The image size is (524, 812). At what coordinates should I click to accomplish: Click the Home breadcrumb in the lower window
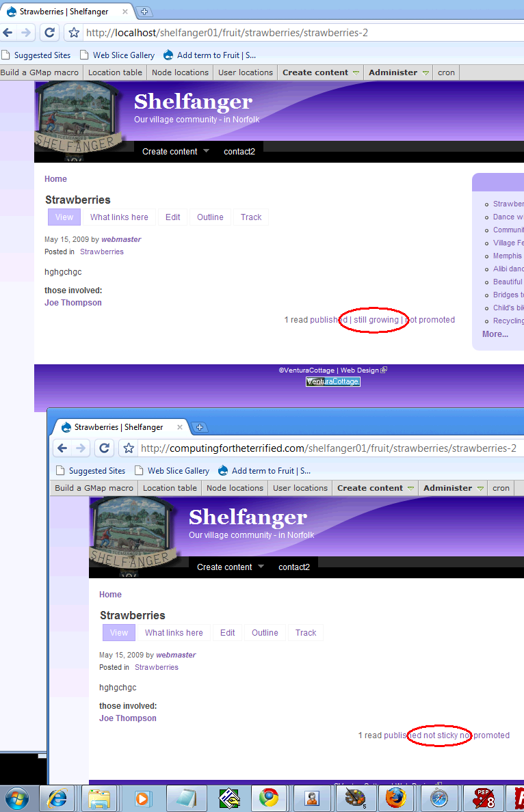coord(110,595)
